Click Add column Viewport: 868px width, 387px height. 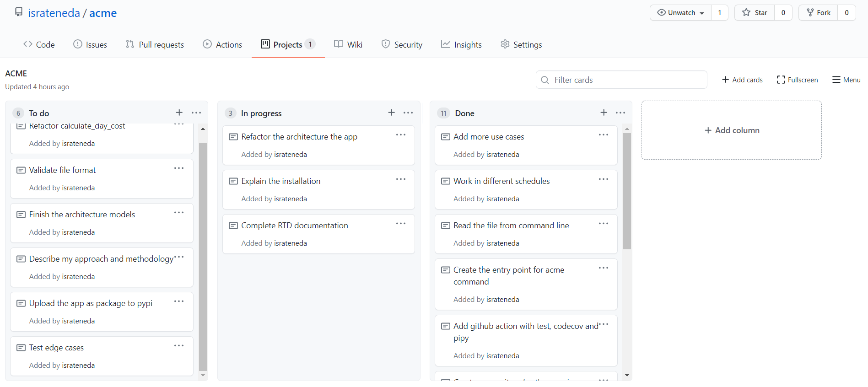pyautogui.click(x=732, y=130)
